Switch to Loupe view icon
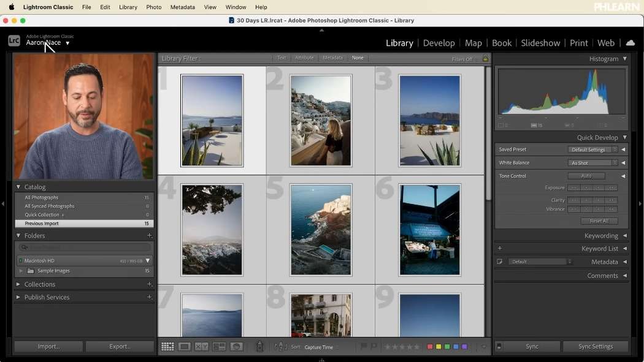Screen dimensions: 644x362 (x=185, y=347)
